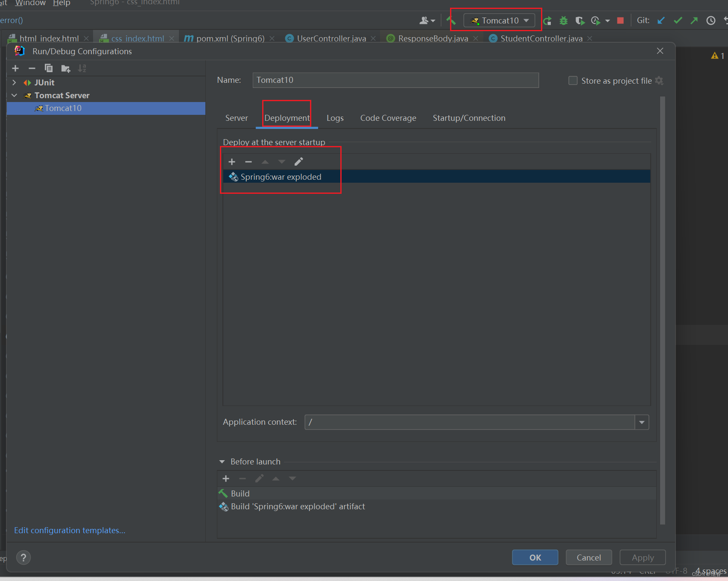Image resolution: width=728 pixels, height=581 pixels.
Task: Switch to html_index.html editor tab
Action: point(48,38)
